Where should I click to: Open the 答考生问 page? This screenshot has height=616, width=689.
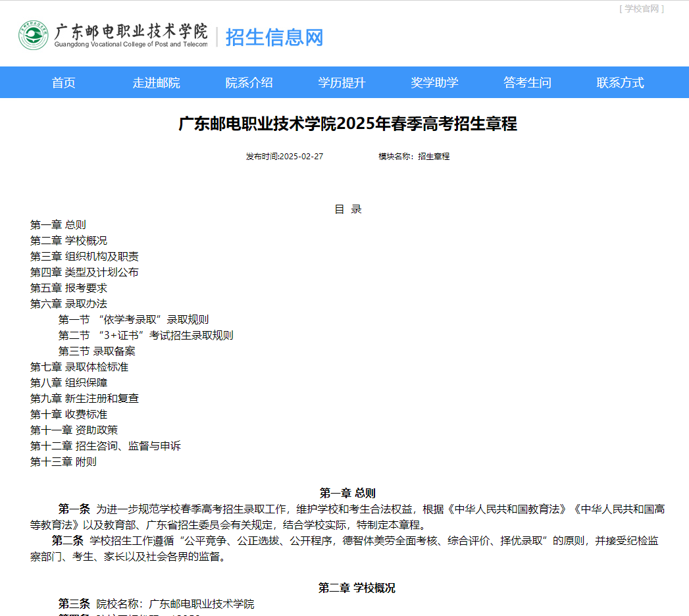[526, 82]
